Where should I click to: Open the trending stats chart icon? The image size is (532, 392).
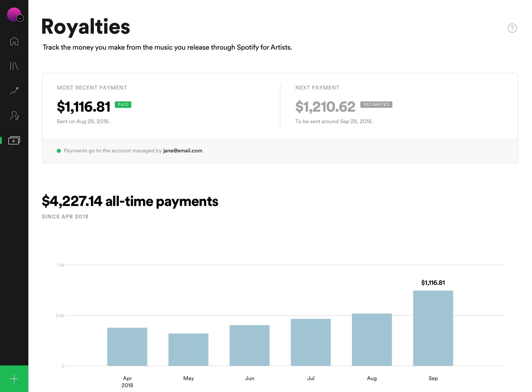[x=14, y=91]
